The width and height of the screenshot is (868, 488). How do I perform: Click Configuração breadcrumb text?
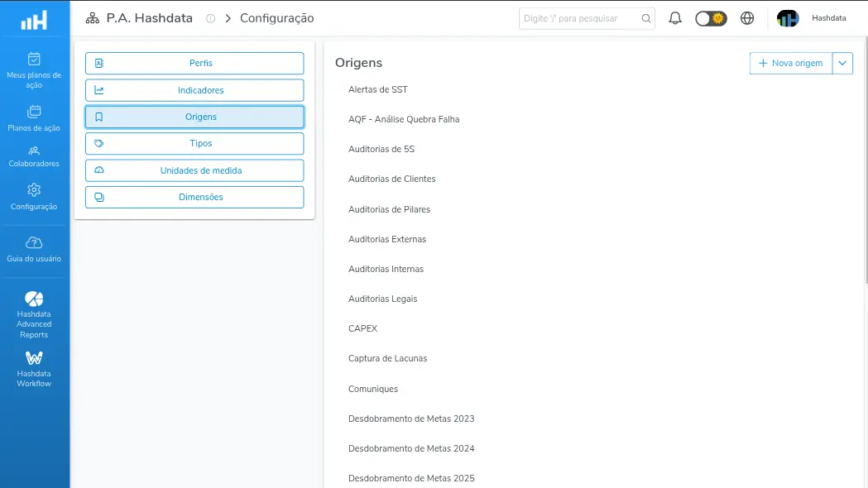[x=277, y=18]
